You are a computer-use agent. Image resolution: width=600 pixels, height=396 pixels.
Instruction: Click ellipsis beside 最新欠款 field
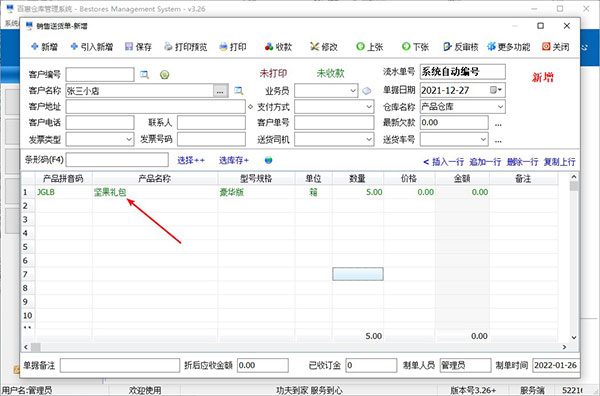click(x=498, y=124)
